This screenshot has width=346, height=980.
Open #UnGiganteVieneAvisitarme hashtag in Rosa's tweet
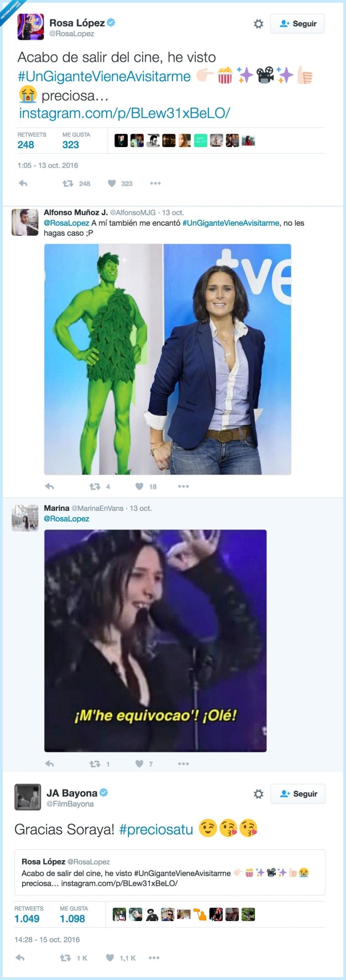(104, 76)
